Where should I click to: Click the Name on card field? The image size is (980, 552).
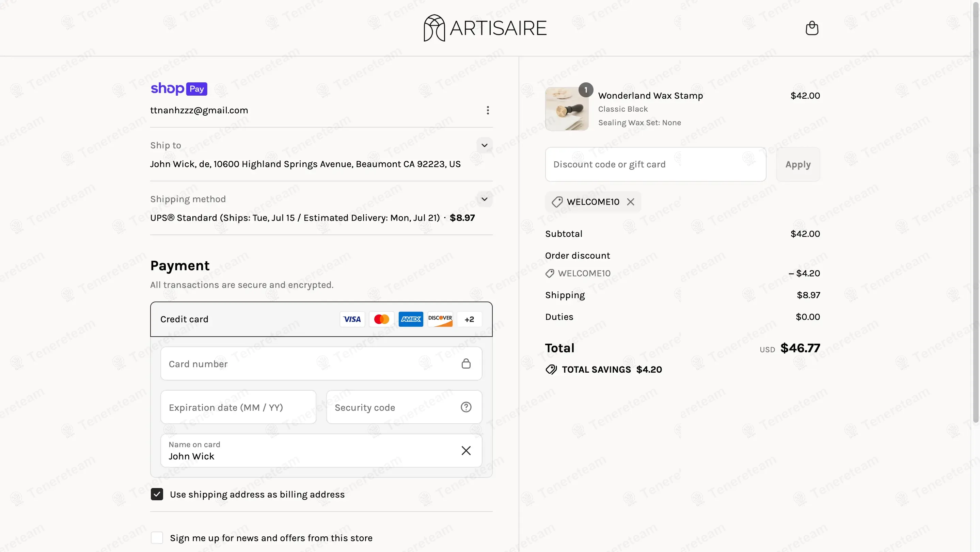(x=321, y=451)
